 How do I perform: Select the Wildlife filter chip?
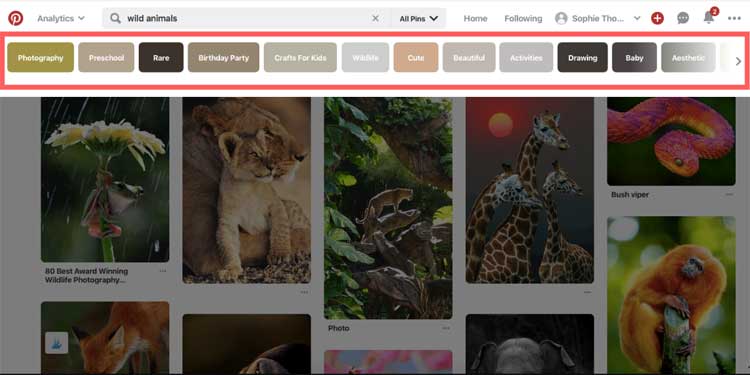point(365,57)
